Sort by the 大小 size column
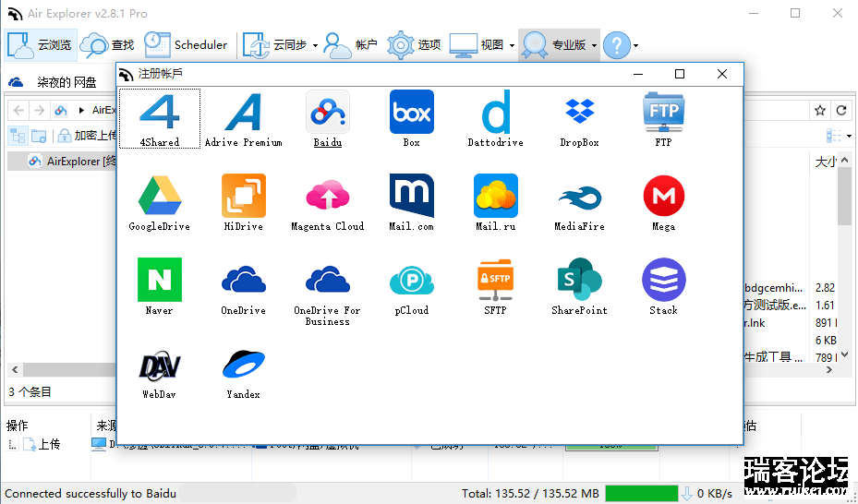This screenshot has height=504, width=858. tap(825, 162)
